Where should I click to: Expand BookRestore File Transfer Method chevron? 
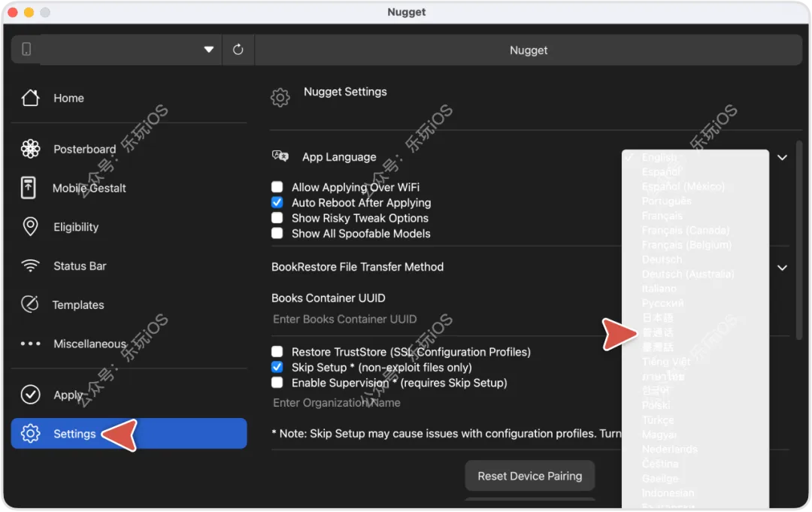click(783, 268)
